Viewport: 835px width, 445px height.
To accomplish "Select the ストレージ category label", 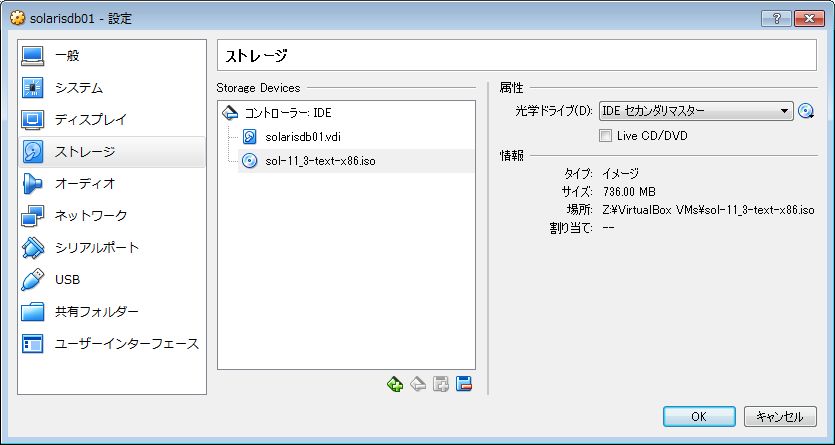I will (85, 152).
